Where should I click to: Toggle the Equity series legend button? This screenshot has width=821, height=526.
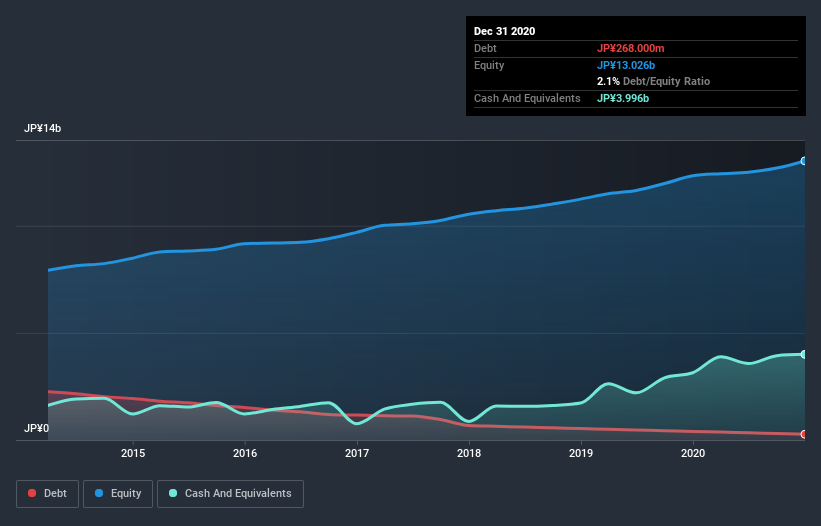click(x=118, y=494)
